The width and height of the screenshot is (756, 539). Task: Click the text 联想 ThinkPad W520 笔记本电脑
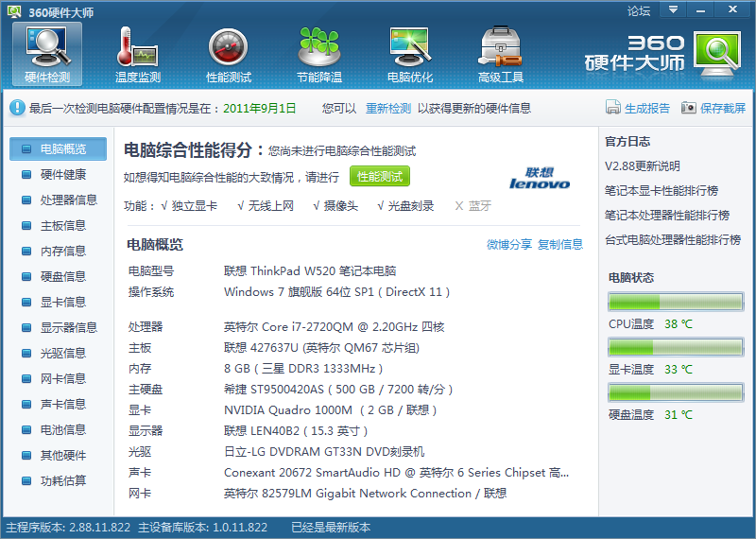click(310, 270)
